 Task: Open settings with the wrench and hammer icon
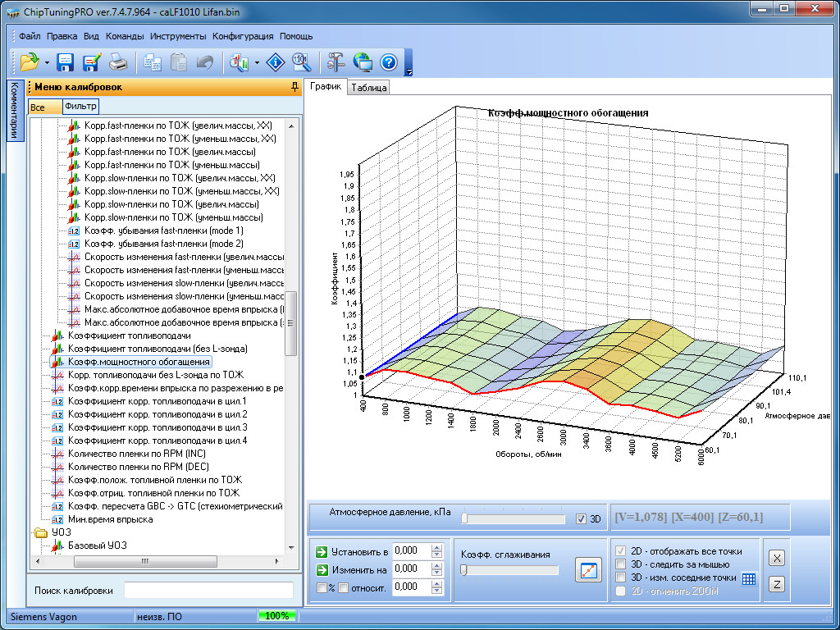[x=336, y=62]
